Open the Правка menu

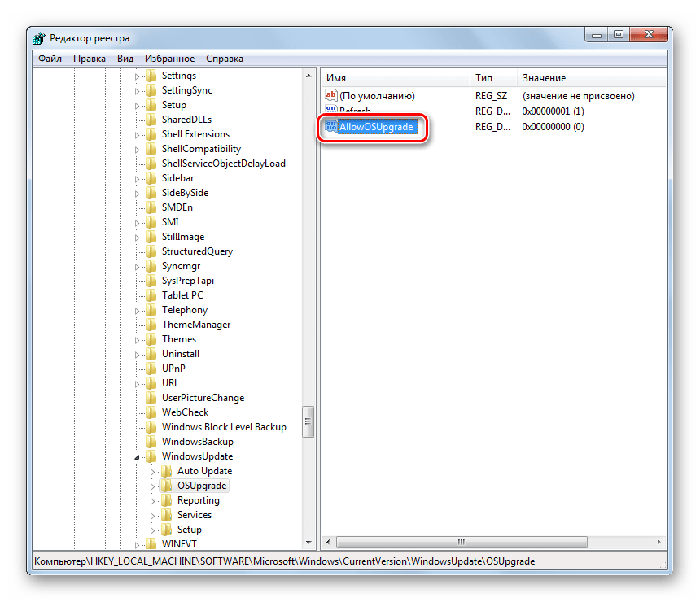(x=89, y=59)
